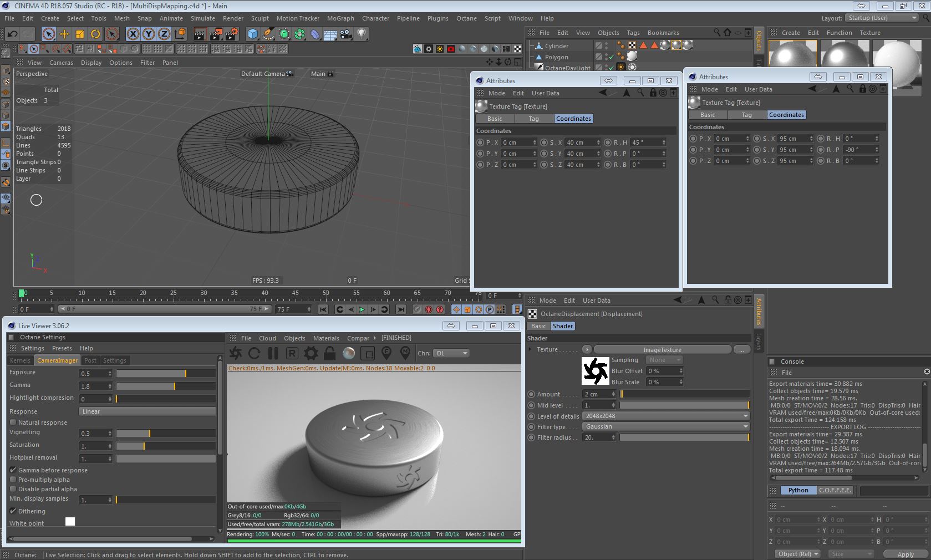Enable the Natural response checkbox
931x560 pixels.
pos(13,422)
